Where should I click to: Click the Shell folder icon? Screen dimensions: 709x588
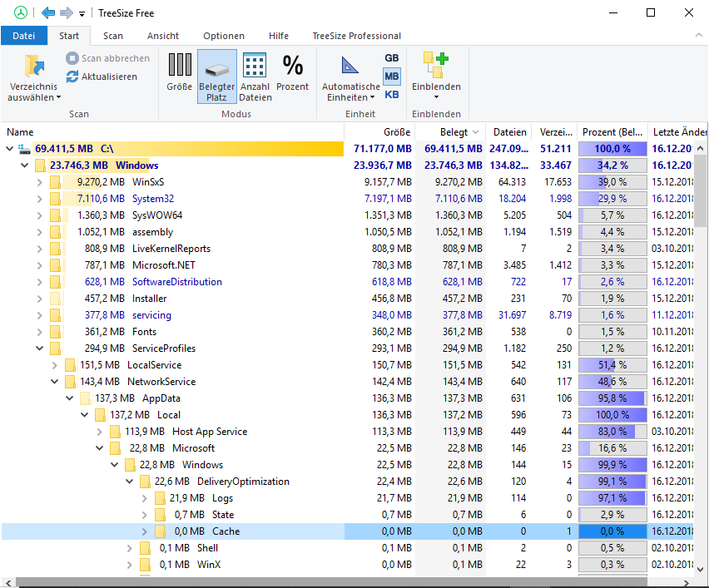145,548
